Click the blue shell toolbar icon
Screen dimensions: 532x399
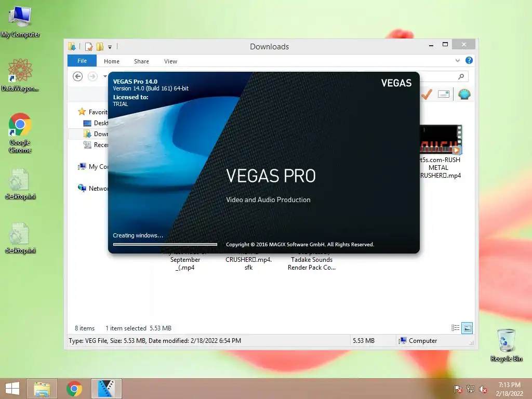(x=464, y=94)
